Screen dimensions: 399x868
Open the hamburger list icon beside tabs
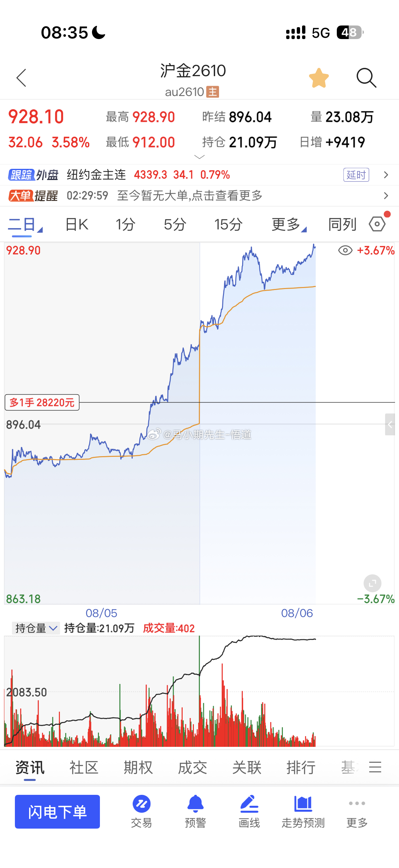pos(375,767)
